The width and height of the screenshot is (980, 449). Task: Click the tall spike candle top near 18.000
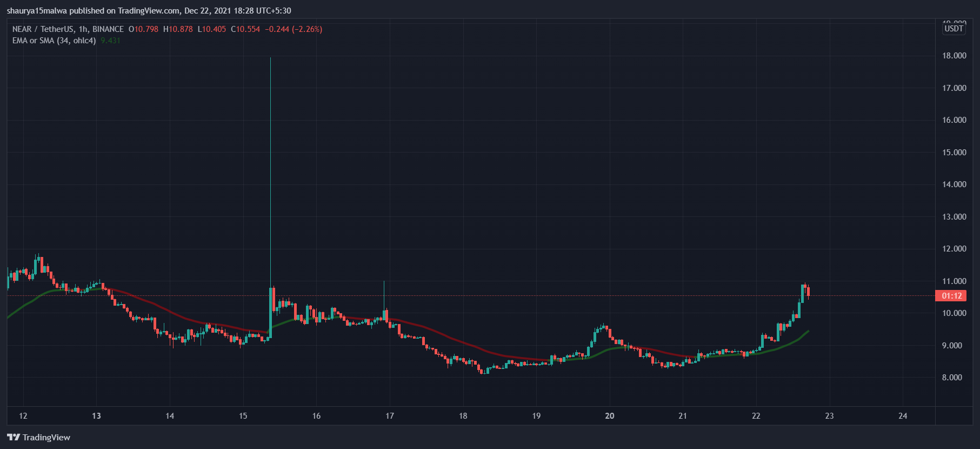pyautogui.click(x=270, y=58)
